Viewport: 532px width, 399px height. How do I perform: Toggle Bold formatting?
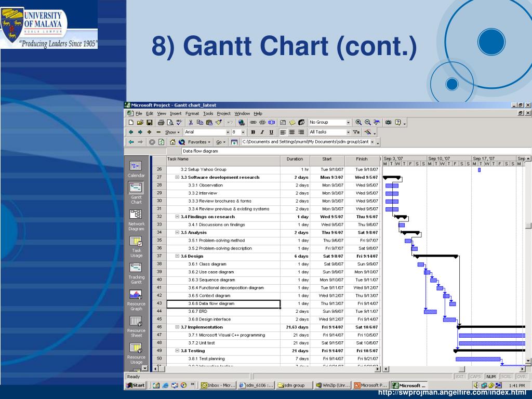(x=253, y=132)
